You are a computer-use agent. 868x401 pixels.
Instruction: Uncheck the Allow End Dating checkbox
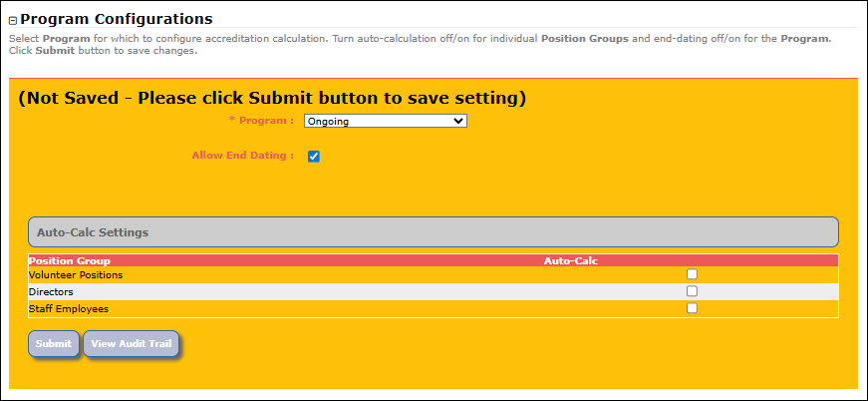(314, 157)
